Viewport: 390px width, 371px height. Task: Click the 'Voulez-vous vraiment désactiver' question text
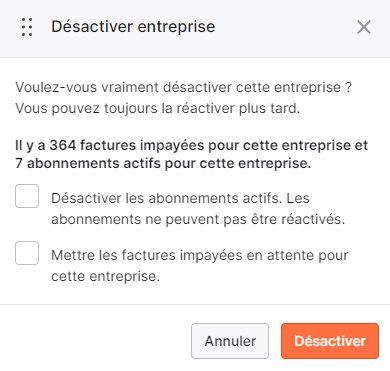click(x=183, y=87)
